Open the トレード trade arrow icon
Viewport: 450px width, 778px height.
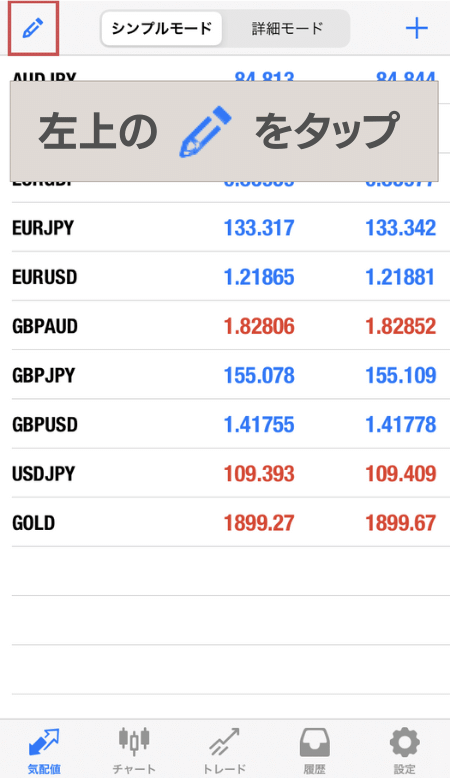point(224,742)
